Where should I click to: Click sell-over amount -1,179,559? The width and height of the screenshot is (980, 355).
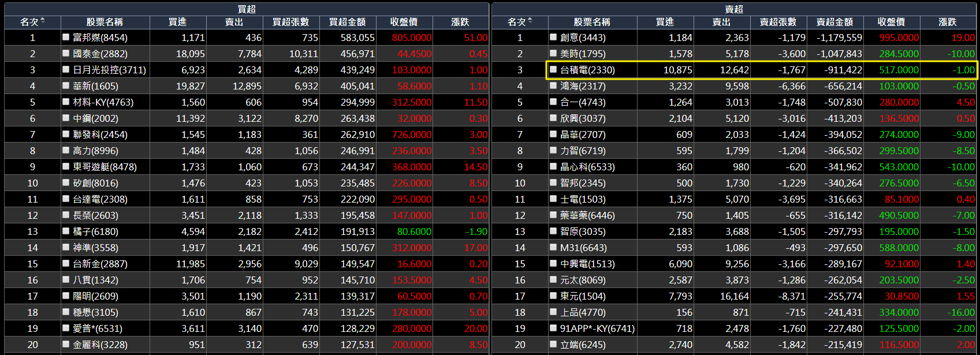(x=839, y=38)
